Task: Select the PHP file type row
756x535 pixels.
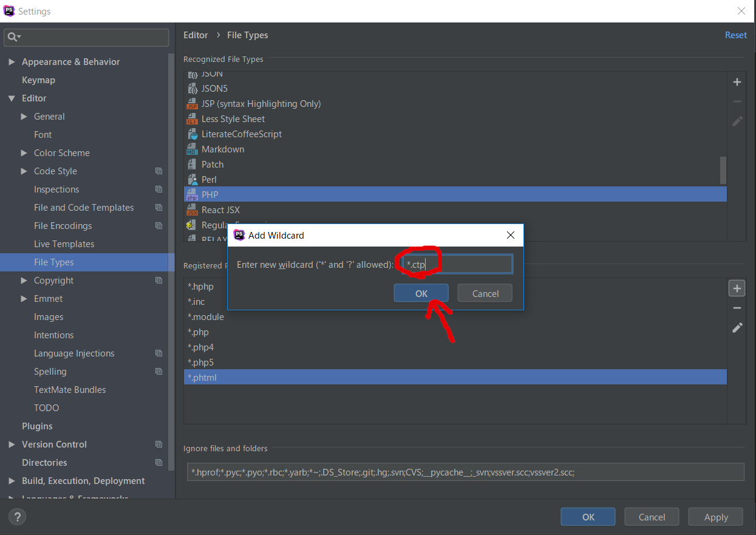Action: 455,194
